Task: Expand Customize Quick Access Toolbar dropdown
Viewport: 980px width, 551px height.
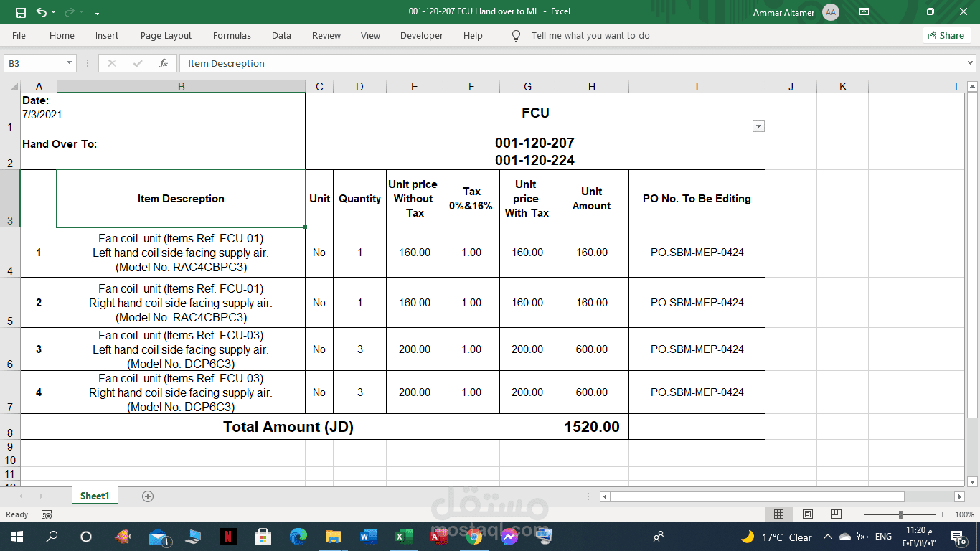Action: click(x=97, y=13)
